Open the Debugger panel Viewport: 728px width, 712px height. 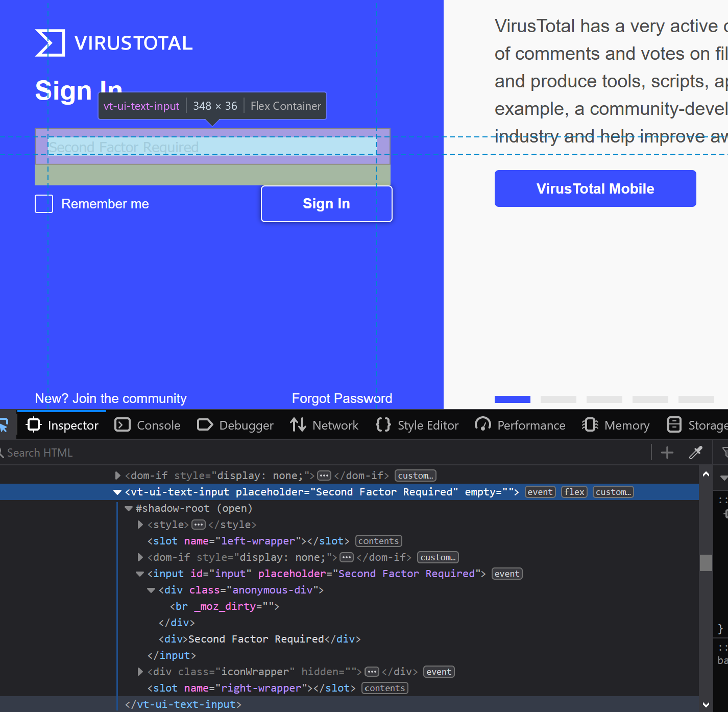pyautogui.click(x=235, y=425)
